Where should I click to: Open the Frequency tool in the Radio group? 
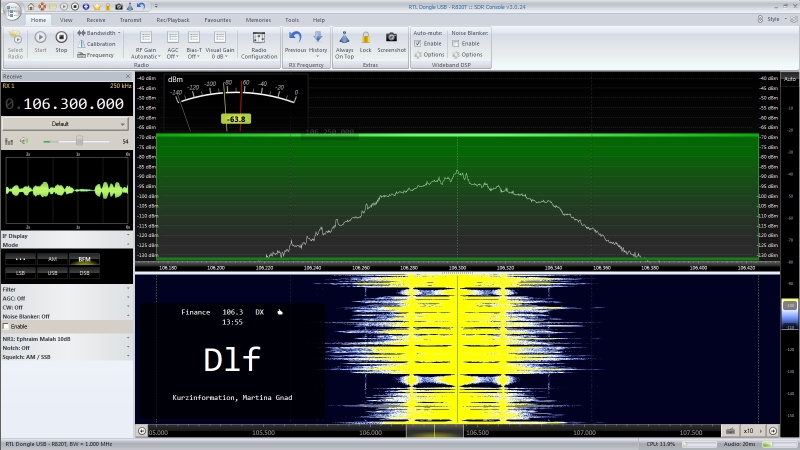(x=96, y=55)
